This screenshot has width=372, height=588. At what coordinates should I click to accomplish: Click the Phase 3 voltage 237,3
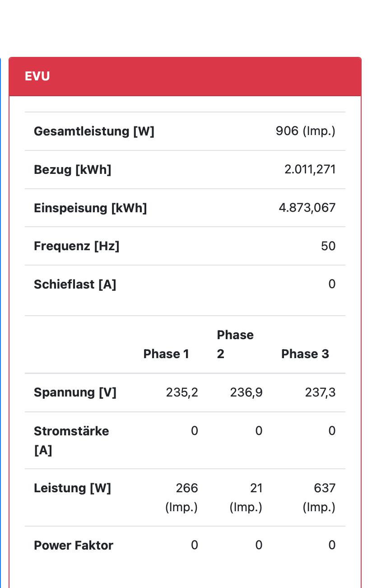pyautogui.click(x=320, y=392)
